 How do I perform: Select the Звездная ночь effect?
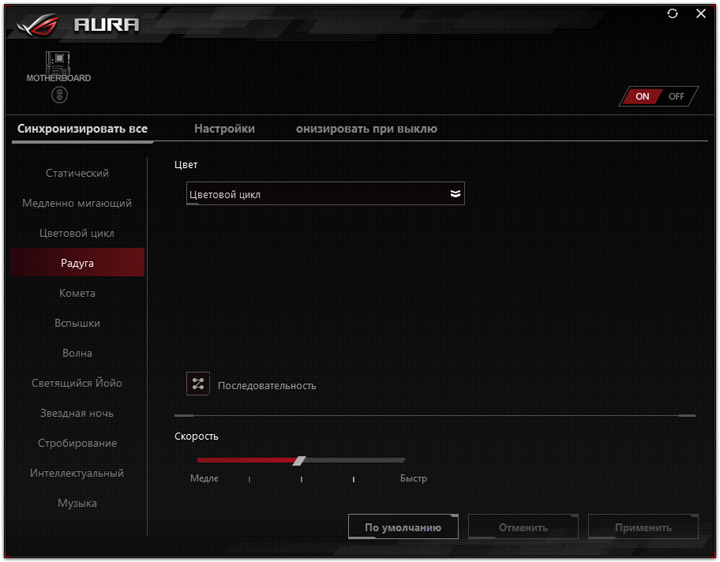click(x=77, y=413)
